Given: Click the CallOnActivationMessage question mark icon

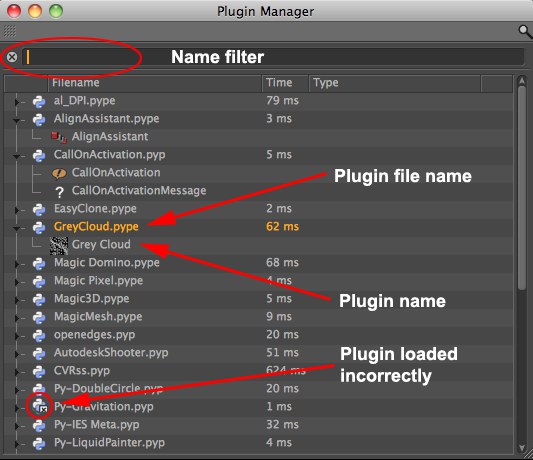Looking at the screenshot, I should coord(59,192).
